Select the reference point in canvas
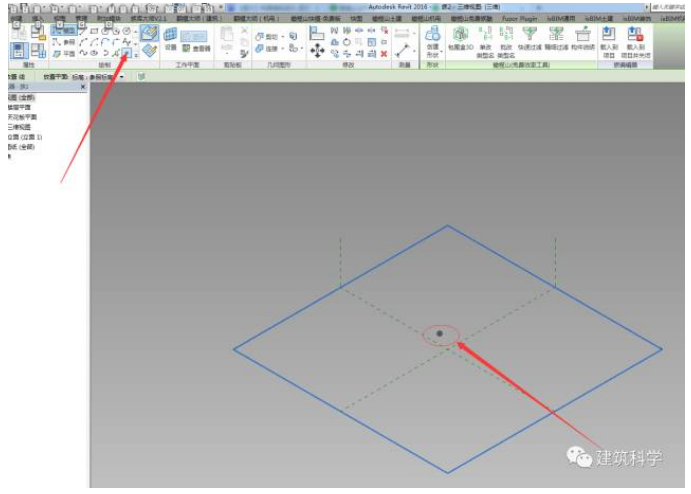The height and width of the screenshot is (494, 691). click(439, 334)
